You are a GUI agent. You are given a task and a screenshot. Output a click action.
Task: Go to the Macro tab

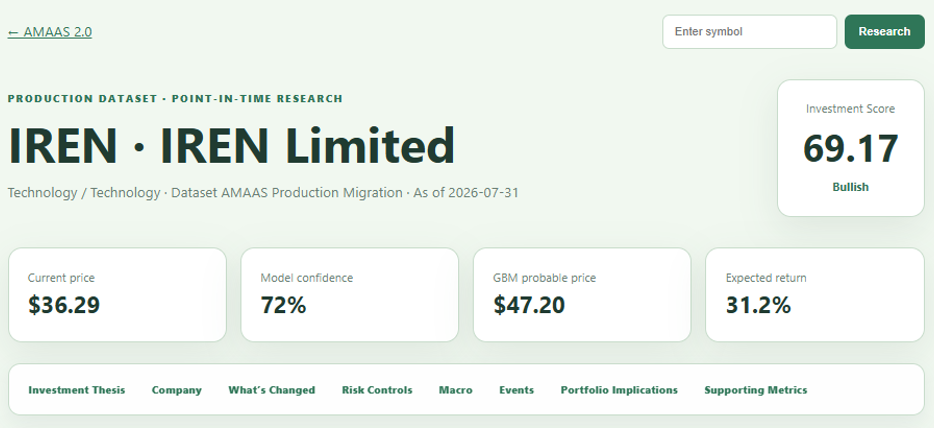coord(456,390)
